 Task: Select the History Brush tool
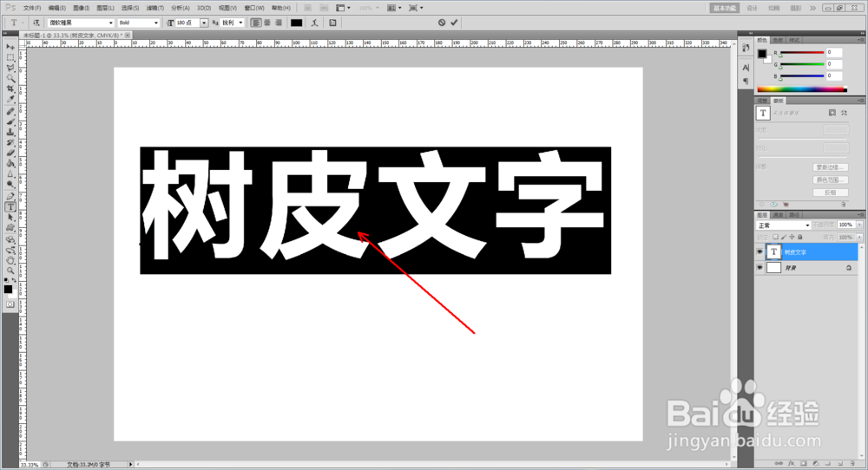coord(10,143)
